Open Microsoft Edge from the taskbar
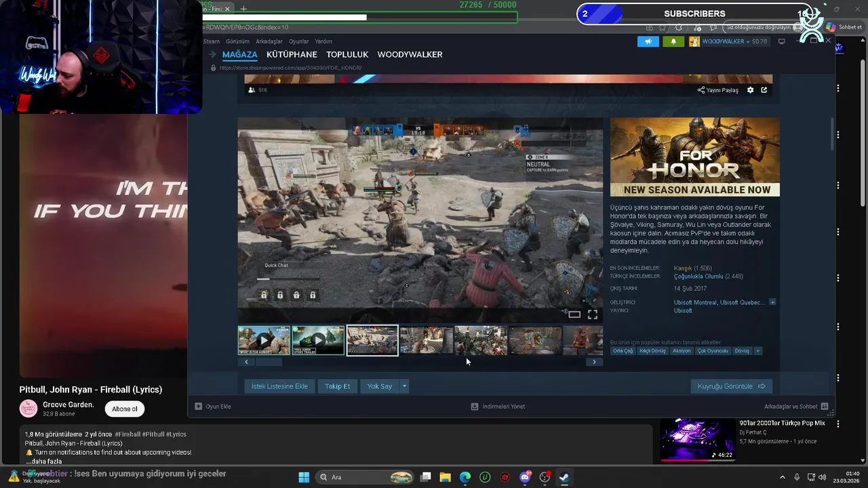This screenshot has width=868, height=488. pos(465,477)
